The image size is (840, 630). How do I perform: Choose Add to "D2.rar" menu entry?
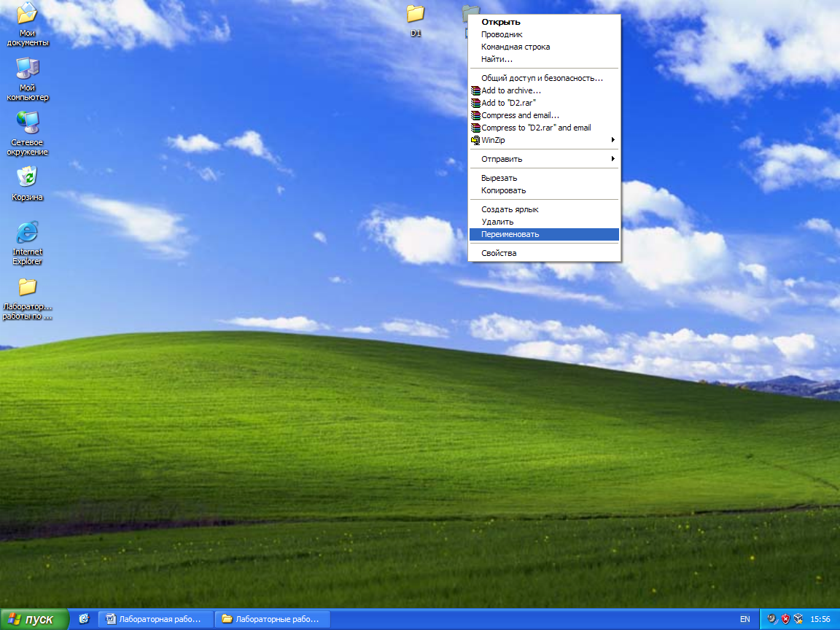(x=544, y=103)
